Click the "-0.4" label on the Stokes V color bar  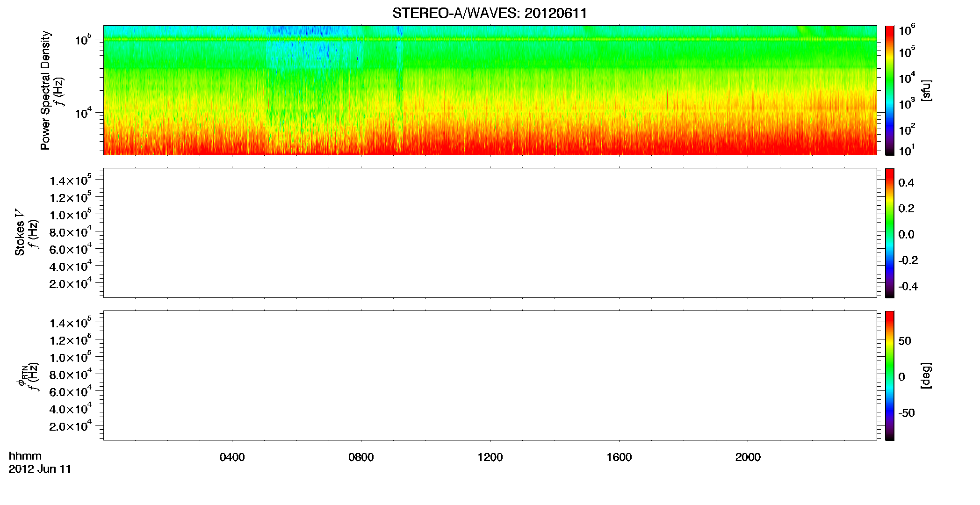(x=908, y=287)
